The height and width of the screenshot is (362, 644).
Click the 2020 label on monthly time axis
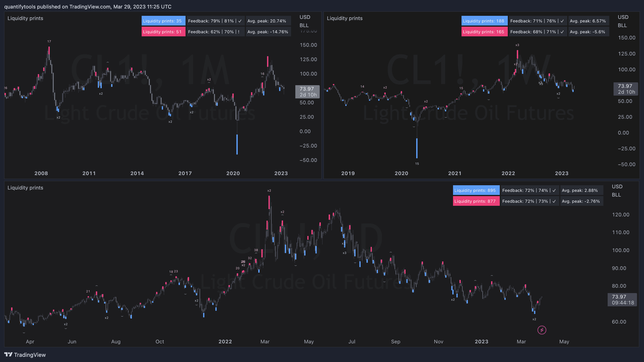pyautogui.click(x=233, y=173)
